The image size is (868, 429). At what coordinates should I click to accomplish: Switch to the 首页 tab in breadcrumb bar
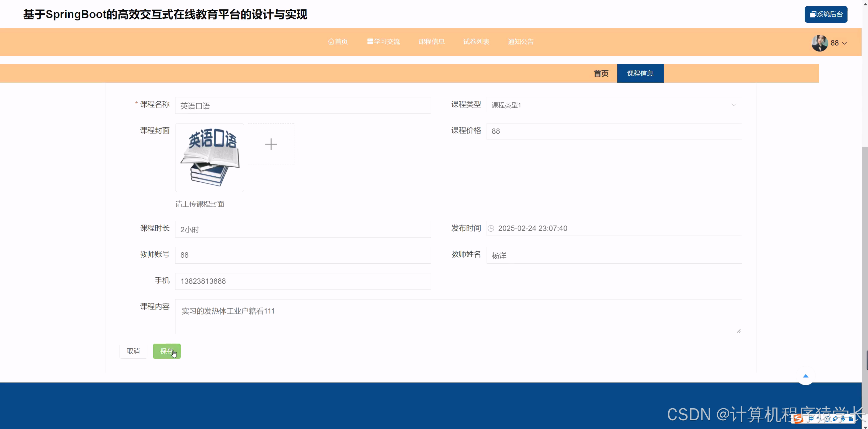[601, 73]
